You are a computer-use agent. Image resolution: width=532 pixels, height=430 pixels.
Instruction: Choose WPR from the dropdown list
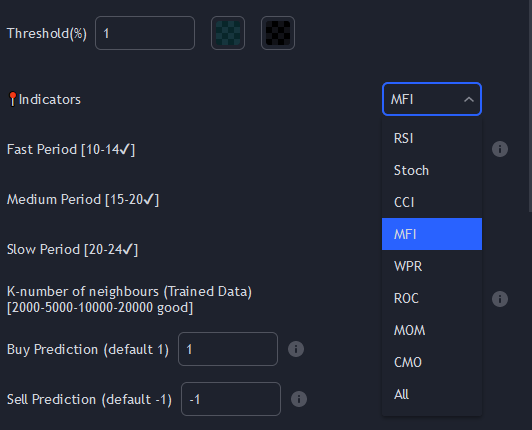432,266
